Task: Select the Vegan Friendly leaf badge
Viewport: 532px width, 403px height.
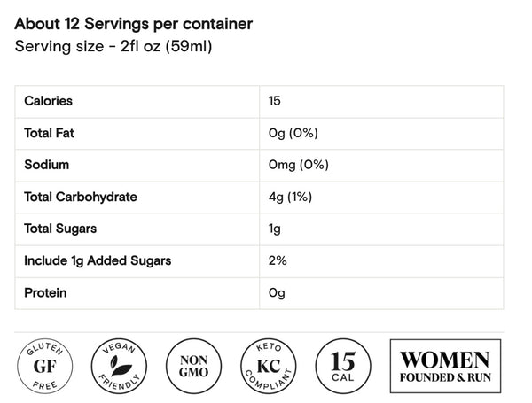Action: click(x=121, y=365)
